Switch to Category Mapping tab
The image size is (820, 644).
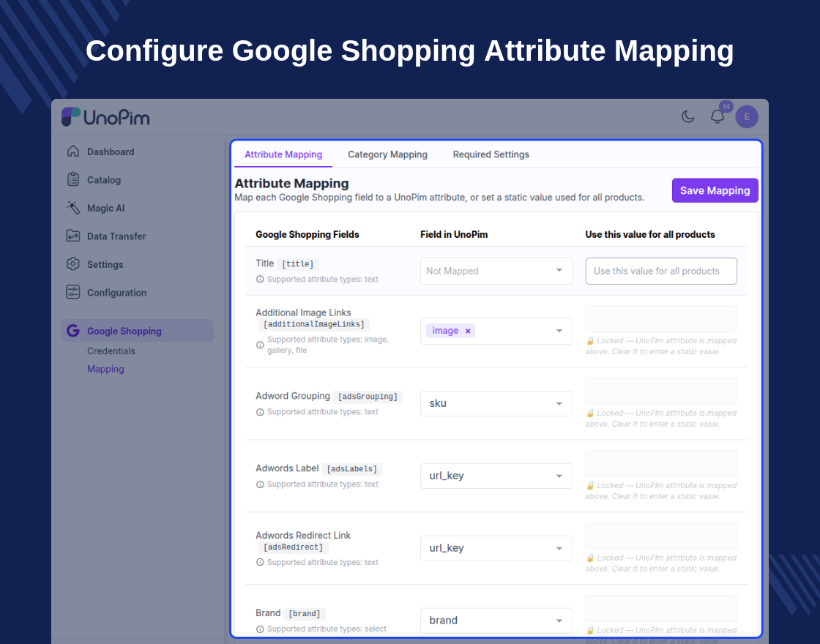[387, 154]
